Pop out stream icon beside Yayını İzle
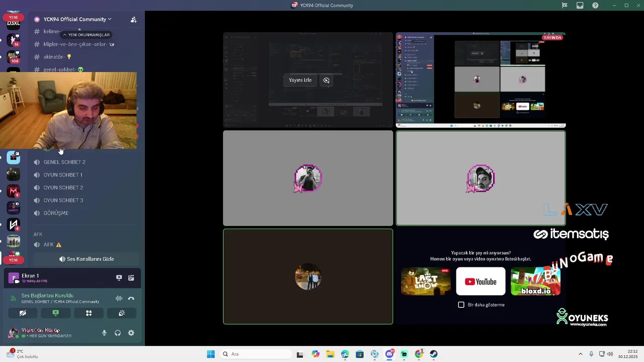 tap(327, 80)
